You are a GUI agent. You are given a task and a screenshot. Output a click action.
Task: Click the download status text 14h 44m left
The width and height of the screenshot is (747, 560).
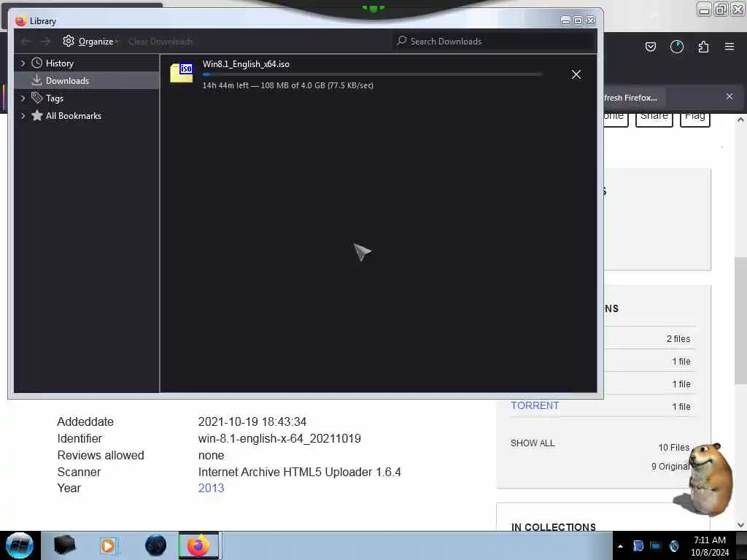[x=287, y=85]
